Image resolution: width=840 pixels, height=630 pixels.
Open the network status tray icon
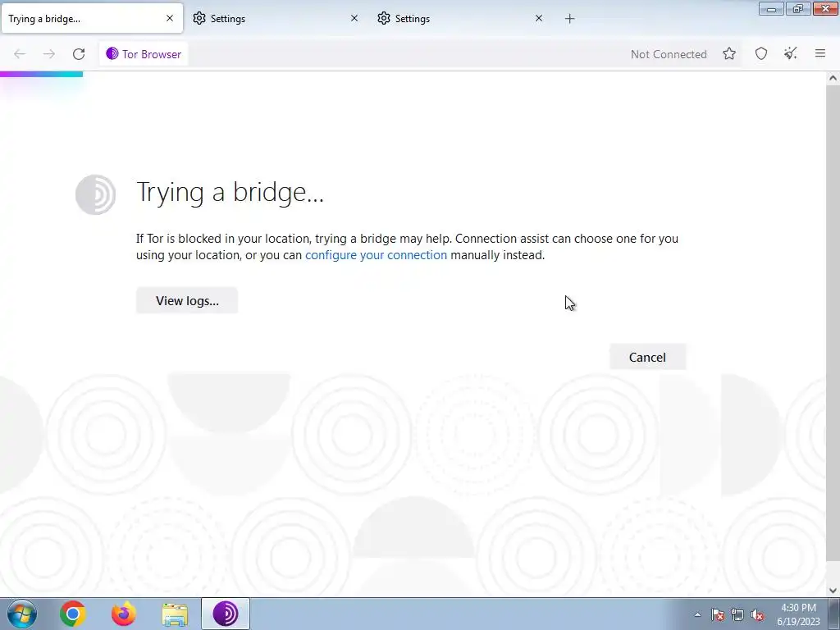[x=737, y=614]
